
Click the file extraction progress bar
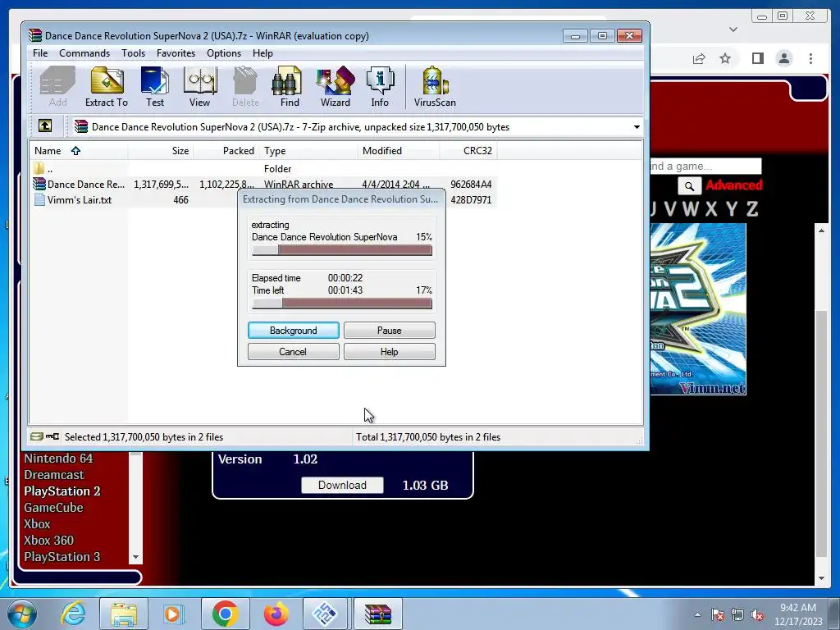(x=342, y=250)
